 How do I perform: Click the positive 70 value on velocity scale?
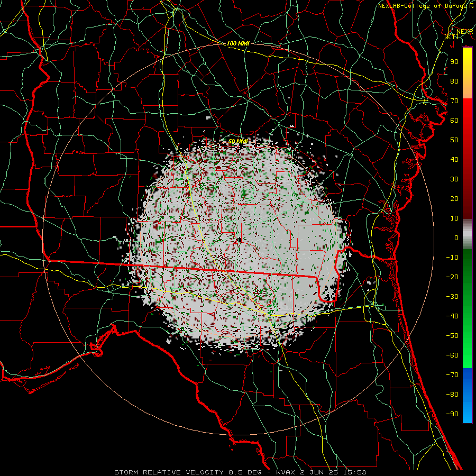(454, 101)
